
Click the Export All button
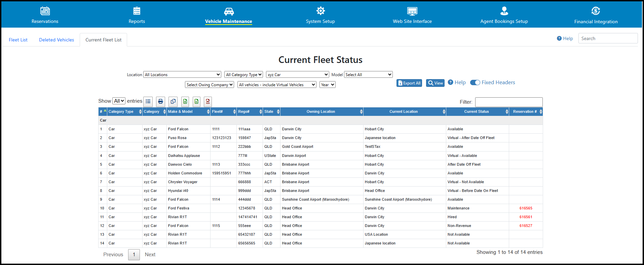409,83
